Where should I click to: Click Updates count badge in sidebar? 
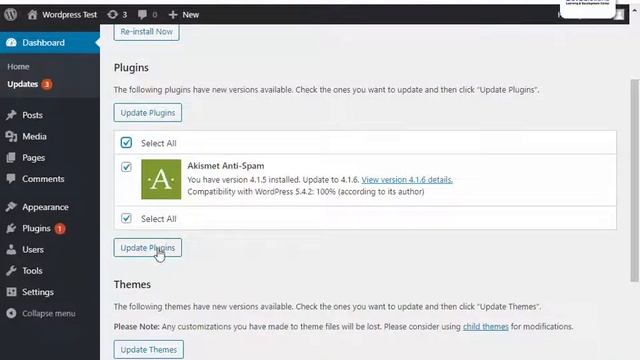click(47, 84)
